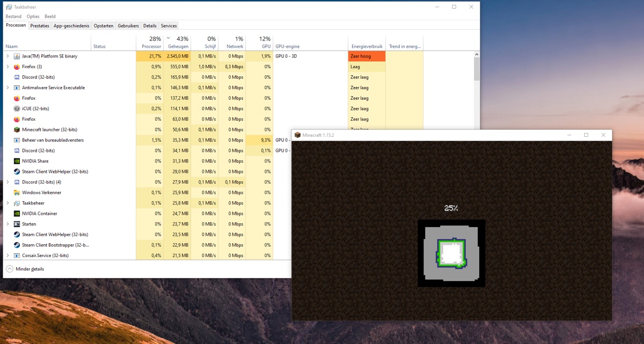Screen dimensions: 644x344
Task: Expand the Java(TM) Platform SE binary process
Action: pyautogui.click(x=8, y=56)
